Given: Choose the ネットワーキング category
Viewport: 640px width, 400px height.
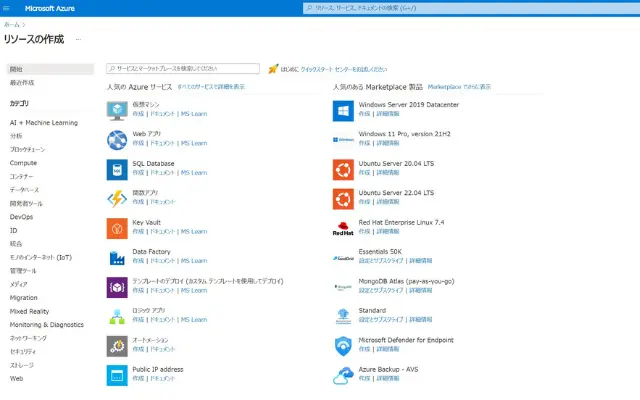Looking at the screenshot, I should coord(28,338).
